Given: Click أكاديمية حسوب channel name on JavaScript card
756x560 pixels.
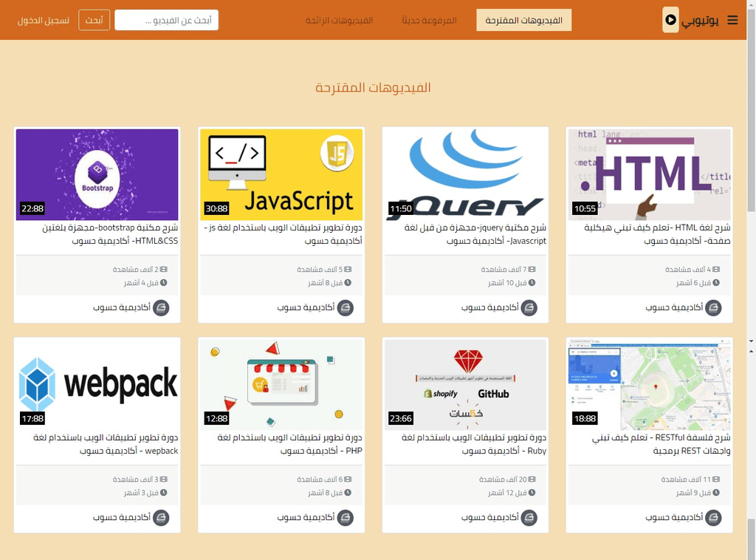Looking at the screenshot, I should pos(306,308).
